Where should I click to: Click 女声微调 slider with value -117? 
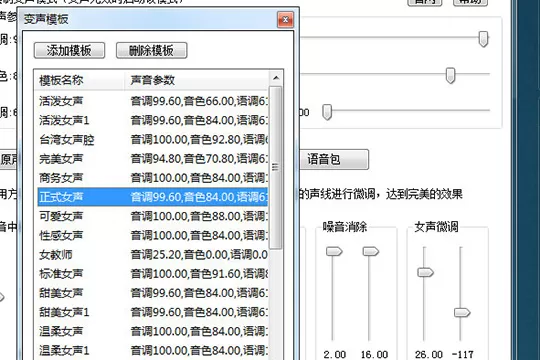462,313
